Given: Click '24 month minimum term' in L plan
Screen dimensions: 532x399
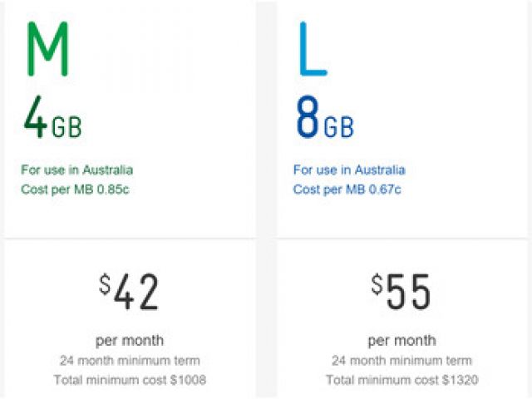Looking at the screenshot, I should 402,360.
